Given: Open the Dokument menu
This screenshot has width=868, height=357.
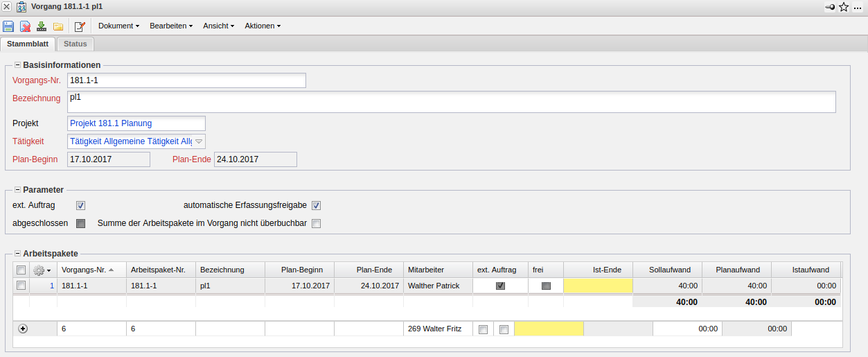Looking at the screenshot, I should [x=118, y=26].
